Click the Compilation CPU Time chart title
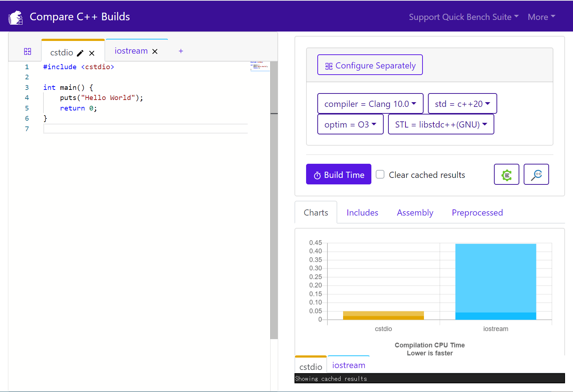The width and height of the screenshot is (573, 392). (x=430, y=345)
